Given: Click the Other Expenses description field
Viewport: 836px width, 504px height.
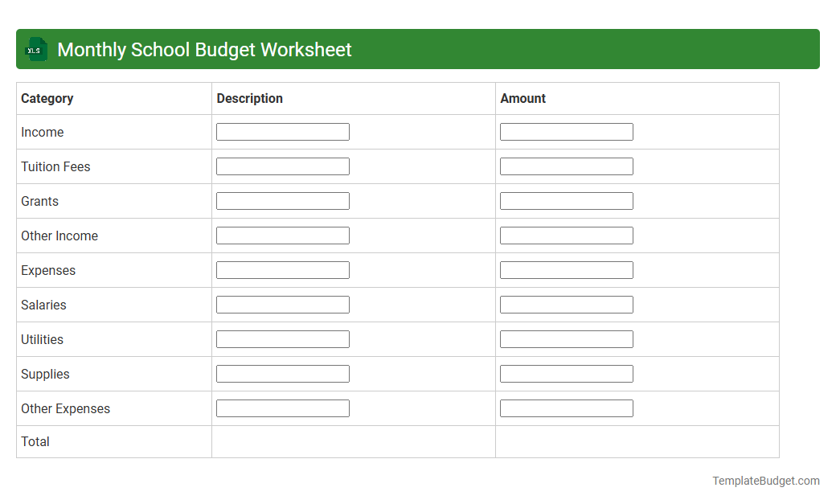Looking at the screenshot, I should click(282, 408).
